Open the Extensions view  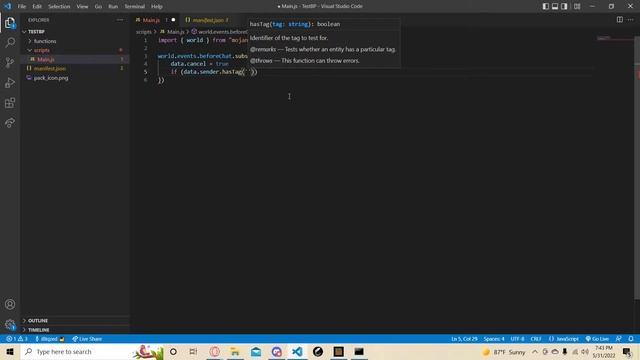10,102
